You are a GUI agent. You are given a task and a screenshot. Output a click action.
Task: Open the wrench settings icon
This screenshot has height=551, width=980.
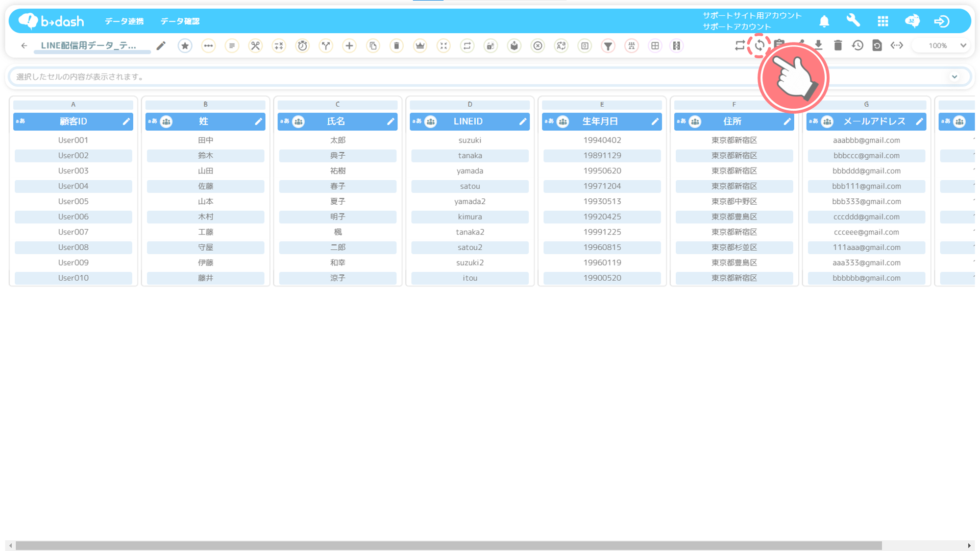(x=853, y=21)
